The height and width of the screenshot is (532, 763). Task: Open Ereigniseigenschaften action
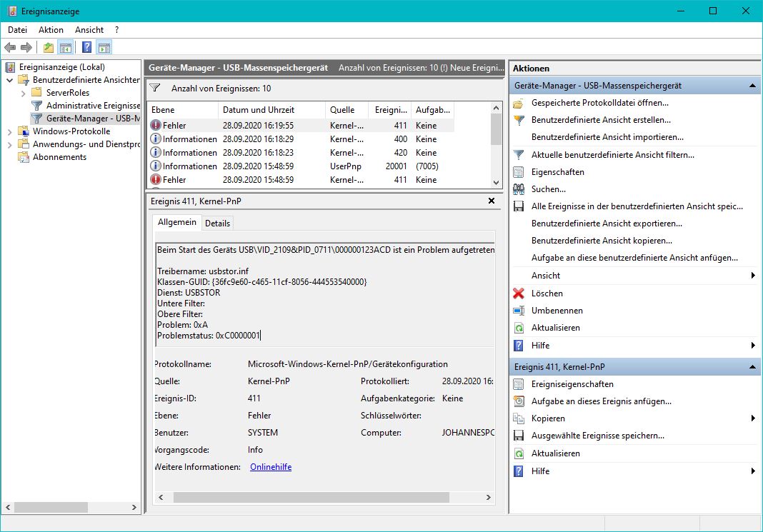click(572, 383)
